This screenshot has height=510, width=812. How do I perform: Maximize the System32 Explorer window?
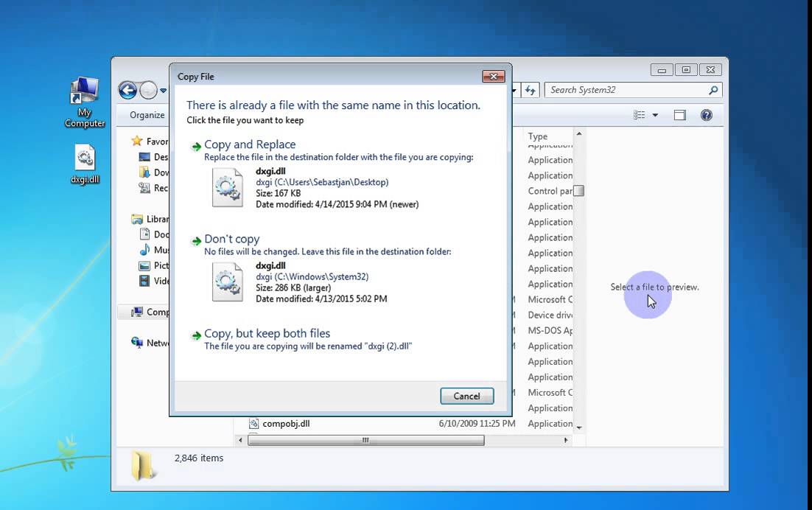click(686, 70)
